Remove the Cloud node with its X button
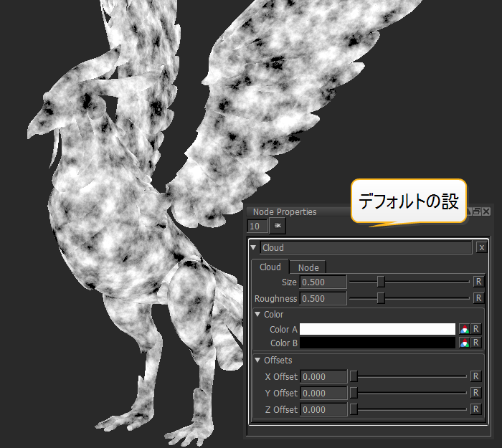The height and width of the screenshot is (448, 502). tap(482, 248)
